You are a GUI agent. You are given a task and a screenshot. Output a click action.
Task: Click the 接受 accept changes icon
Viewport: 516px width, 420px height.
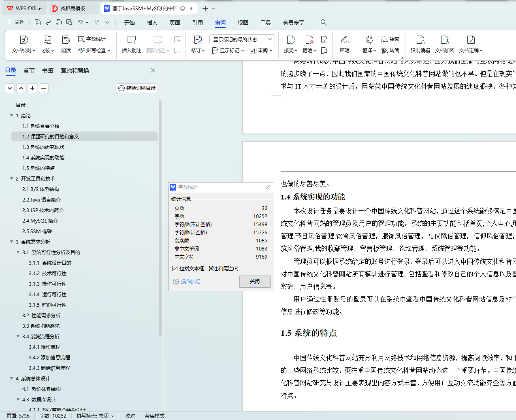tap(290, 40)
